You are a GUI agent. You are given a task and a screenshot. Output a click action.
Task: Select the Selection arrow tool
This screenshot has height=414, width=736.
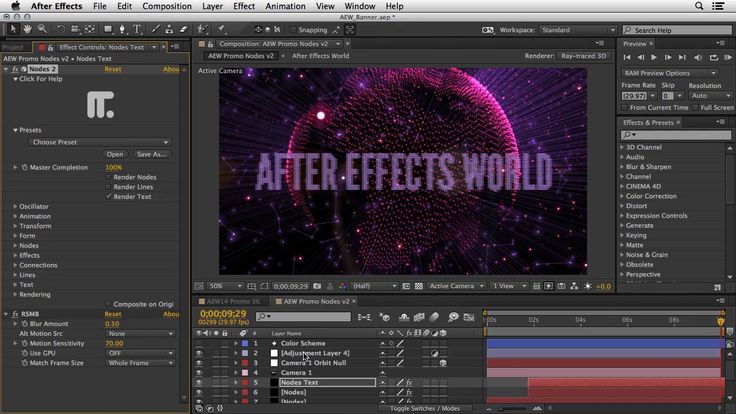coord(12,30)
